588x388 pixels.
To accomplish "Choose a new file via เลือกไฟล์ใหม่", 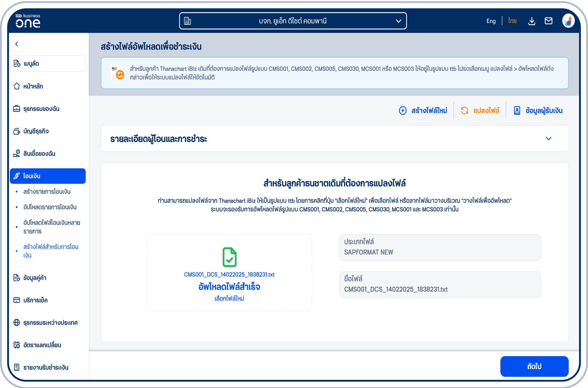I will click(229, 298).
